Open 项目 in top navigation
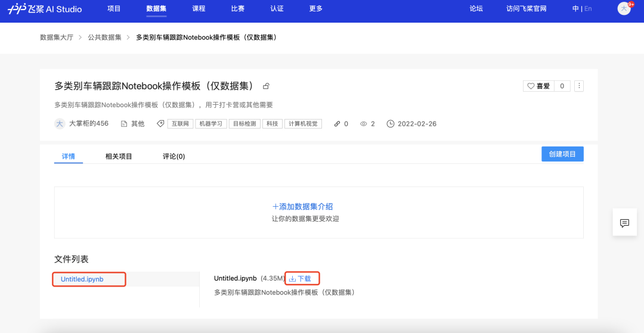This screenshot has width=644, height=333. [114, 8]
